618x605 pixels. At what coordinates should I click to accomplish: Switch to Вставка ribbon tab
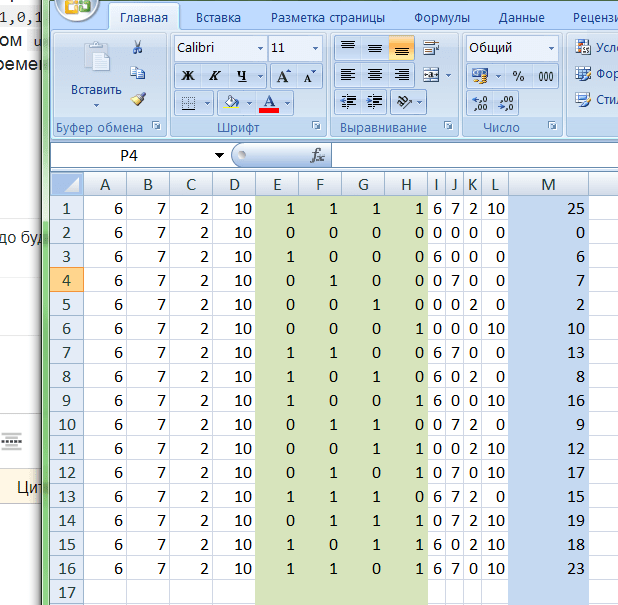(218, 18)
